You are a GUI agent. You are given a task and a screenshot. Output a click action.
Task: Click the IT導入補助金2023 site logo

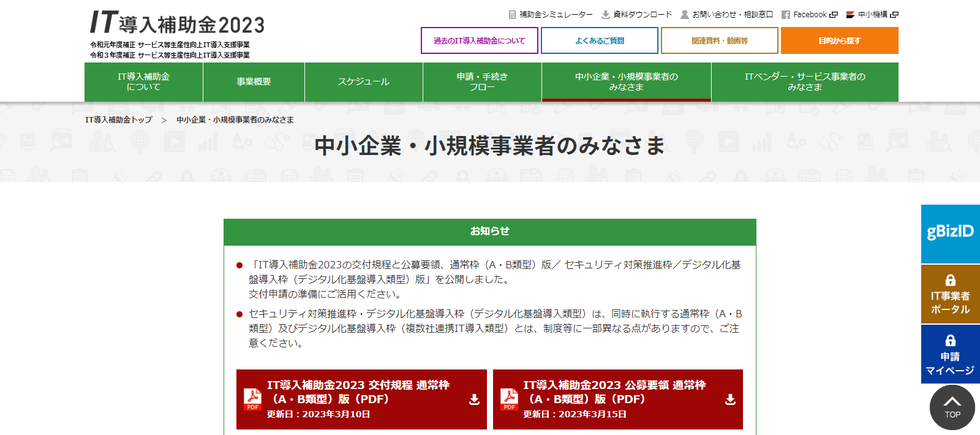pos(177,23)
